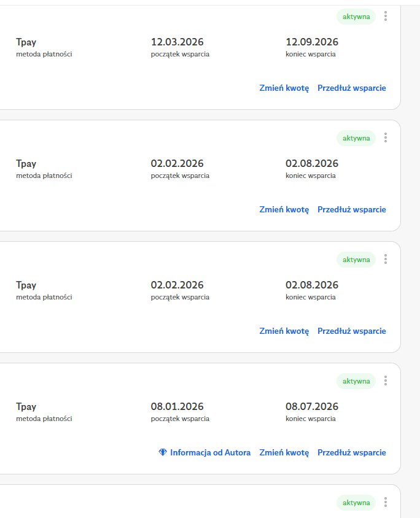Click Zmień kwotę for the 12.03.2026 support

pos(284,88)
